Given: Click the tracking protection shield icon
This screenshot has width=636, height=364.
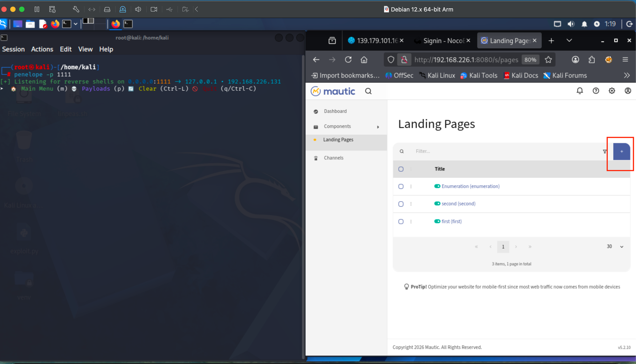Looking at the screenshot, I should 391,59.
